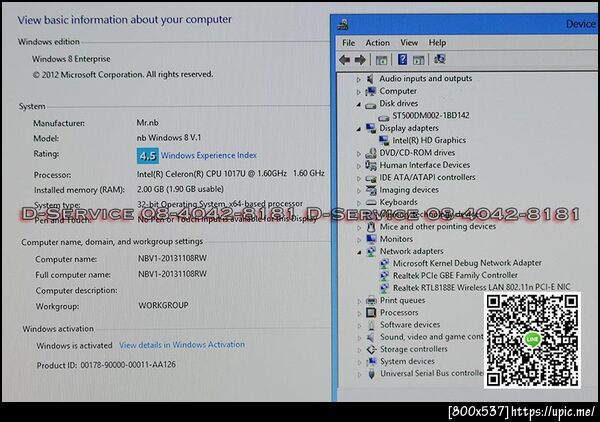Click the Mice and other pointing devices icon
Image resolution: width=600 pixels, height=422 pixels.
tap(371, 227)
